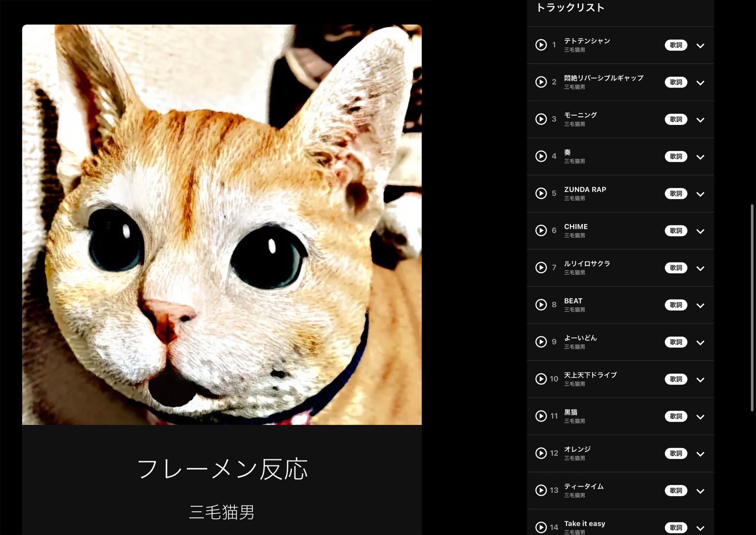Open 歌詞 for ZUNDA RAP
Image resolution: width=756 pixels, height=535 pixels.
(676, 194)
